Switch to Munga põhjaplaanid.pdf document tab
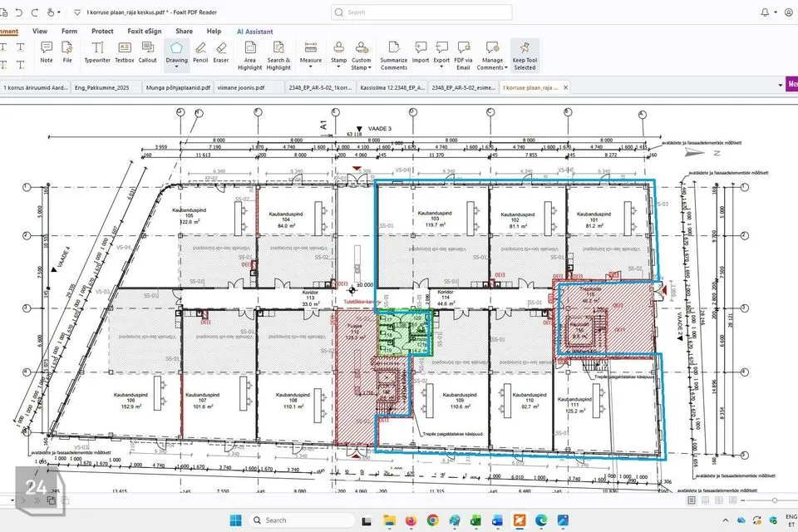 (175, 86)
